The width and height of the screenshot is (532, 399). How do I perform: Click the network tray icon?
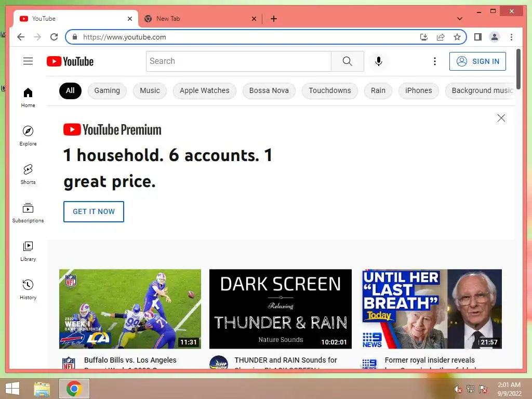(x=470, y=389)
